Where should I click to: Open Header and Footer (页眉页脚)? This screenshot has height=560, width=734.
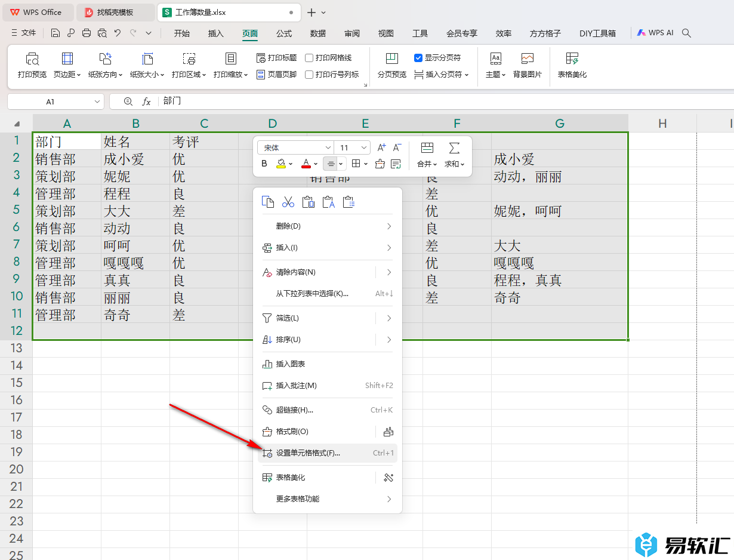[276, 75]
